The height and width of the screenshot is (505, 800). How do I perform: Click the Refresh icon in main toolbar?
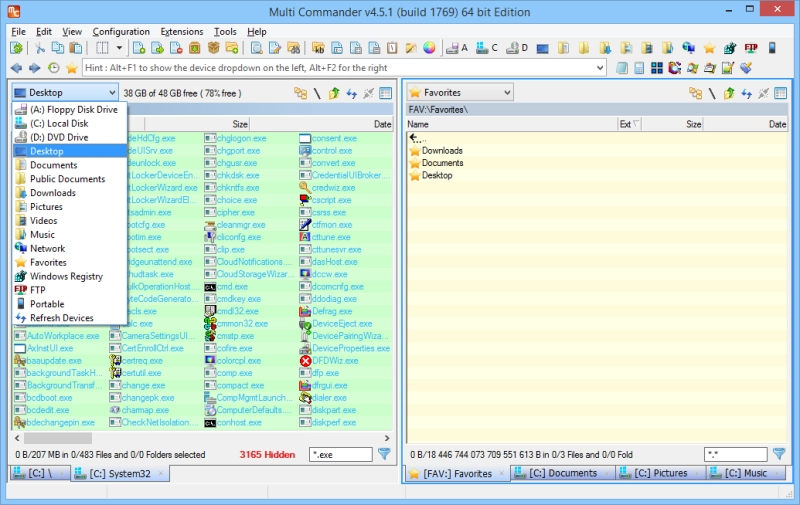tap(16, 48)
